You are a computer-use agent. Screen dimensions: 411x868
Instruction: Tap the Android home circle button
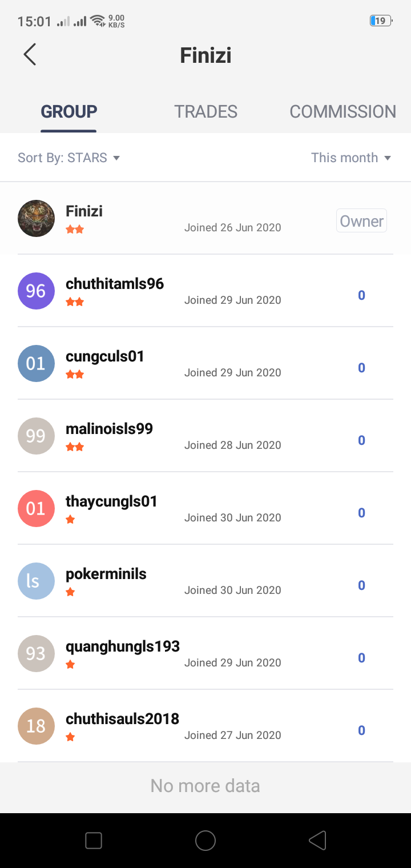205,840
